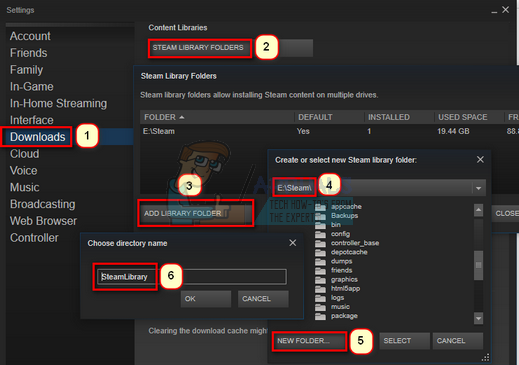Open the Friends settings section
Viewport: 519px width, 365px height.
coord(28,53)
